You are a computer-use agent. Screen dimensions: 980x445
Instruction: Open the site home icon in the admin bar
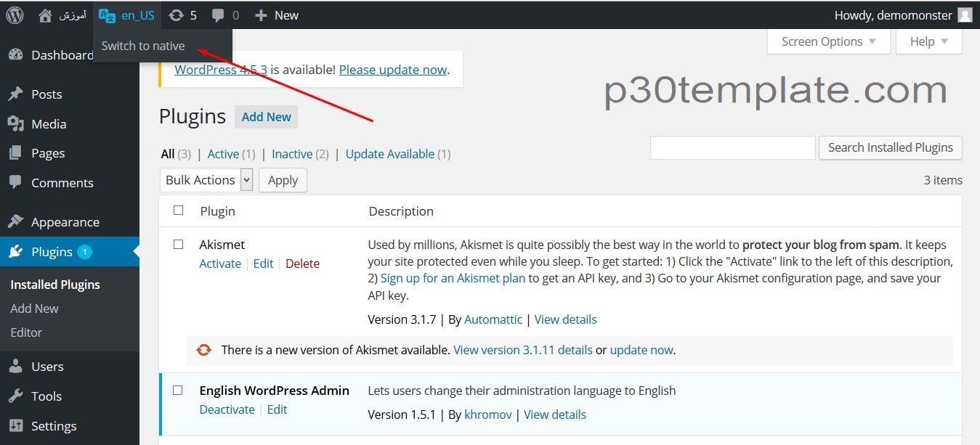(45, 15)
